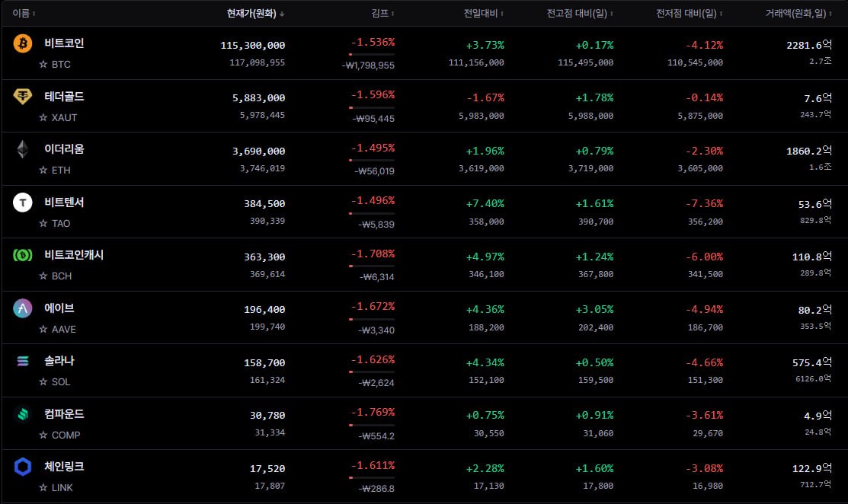This screenshot has width=848, height=504.
Task: Favorite SOL with its star icon
Action: [43, 382]
